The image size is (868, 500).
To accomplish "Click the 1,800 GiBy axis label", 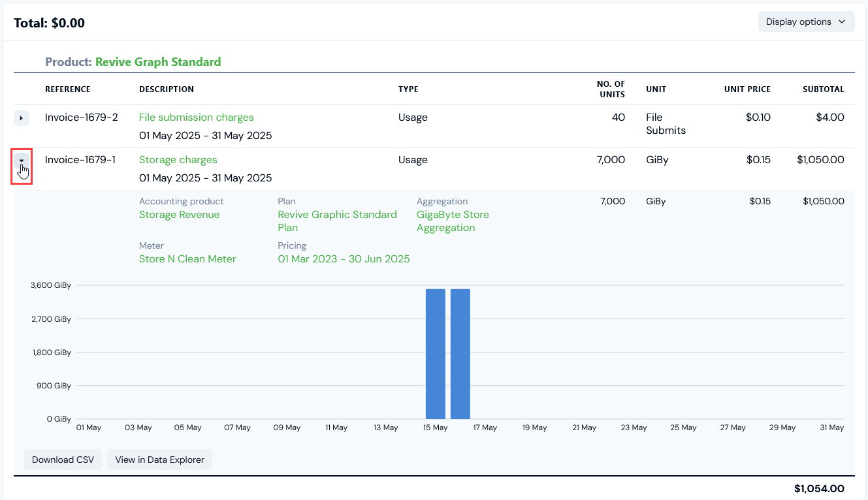I will tap(51, 352).
